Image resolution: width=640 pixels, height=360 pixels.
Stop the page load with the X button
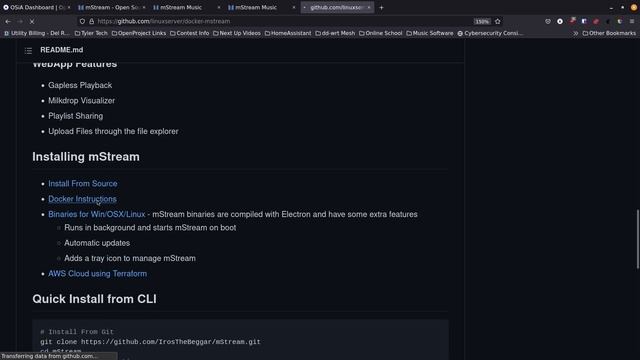[32, 21]
